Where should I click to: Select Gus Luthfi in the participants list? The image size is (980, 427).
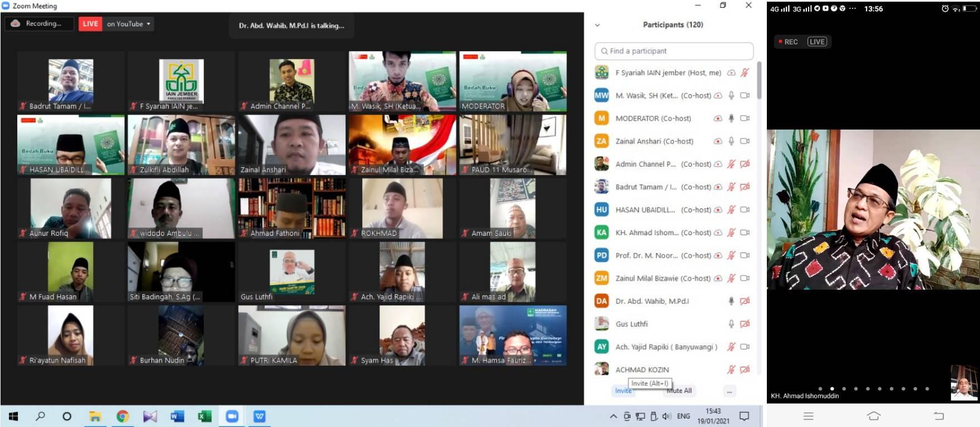(x=631, y=324)
